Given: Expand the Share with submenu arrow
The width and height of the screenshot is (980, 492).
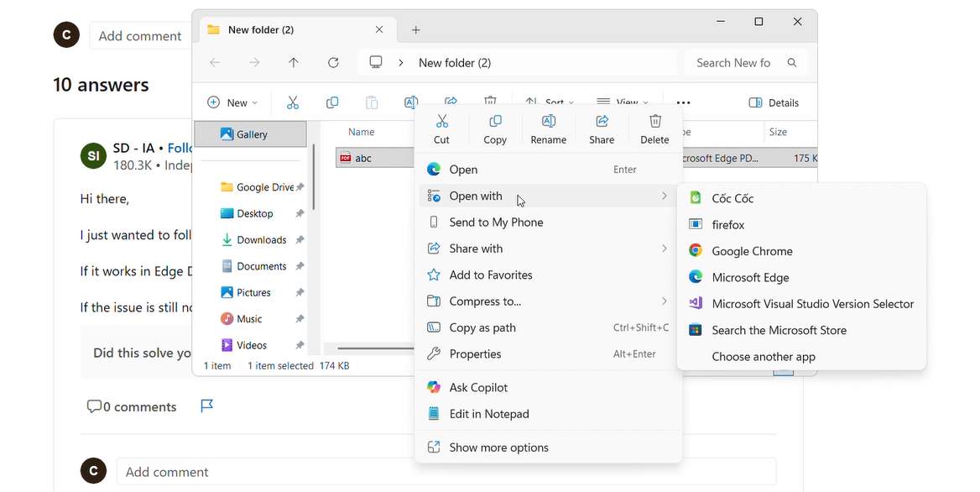Looking at the screenshot, I should point(665,249).
